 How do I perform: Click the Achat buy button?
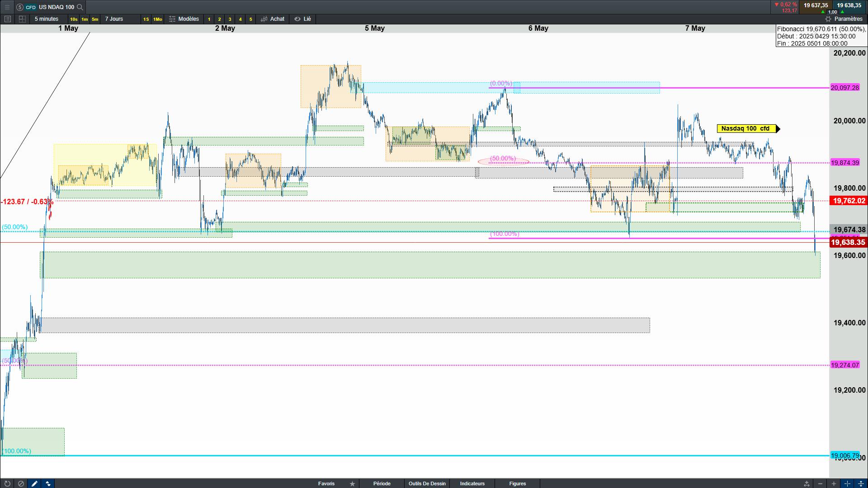pyautogui.click(x=273, y=19)
